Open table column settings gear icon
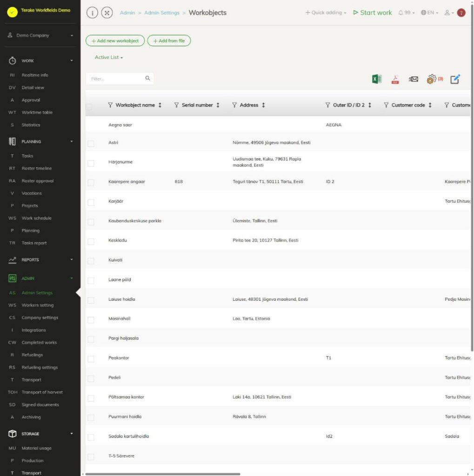 tap(432, 79)
